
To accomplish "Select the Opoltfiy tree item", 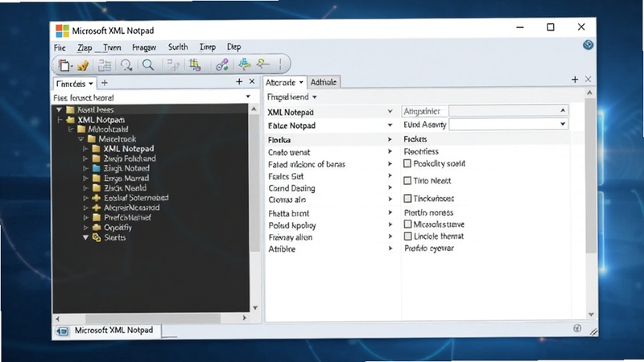I will coord(118,228).
